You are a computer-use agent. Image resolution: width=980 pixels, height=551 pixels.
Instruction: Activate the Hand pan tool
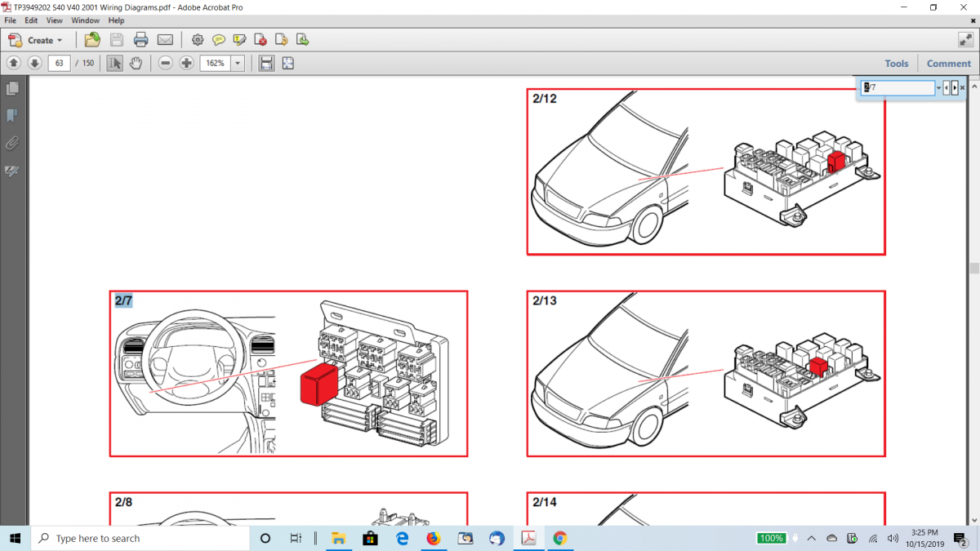click(136, 63)
